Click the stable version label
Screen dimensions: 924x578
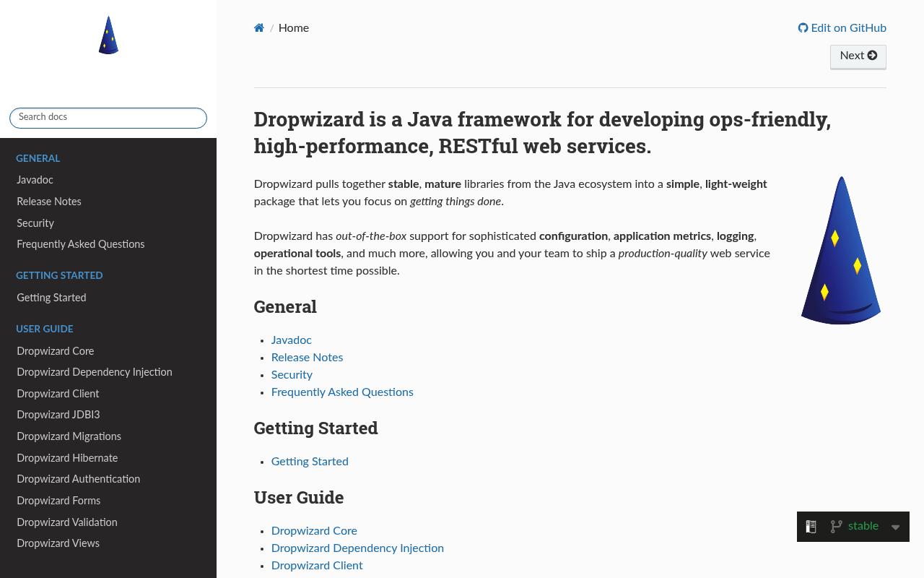(x=863, y=526)
